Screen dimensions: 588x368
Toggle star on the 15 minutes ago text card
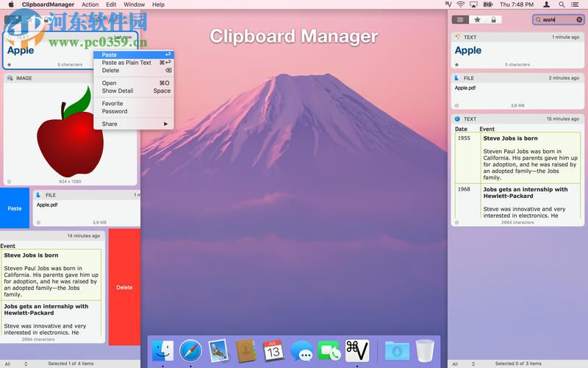tap(456, 222)
